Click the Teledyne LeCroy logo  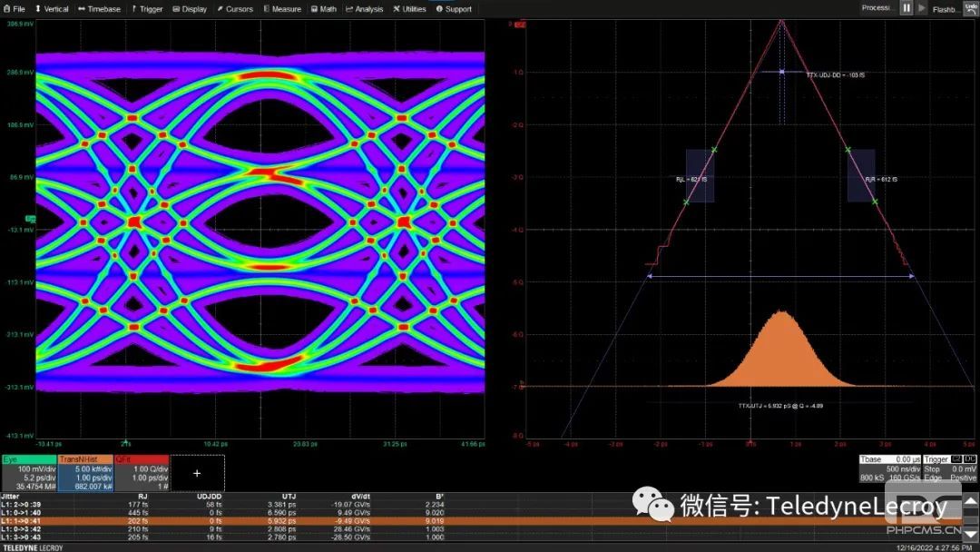point(34,547)
